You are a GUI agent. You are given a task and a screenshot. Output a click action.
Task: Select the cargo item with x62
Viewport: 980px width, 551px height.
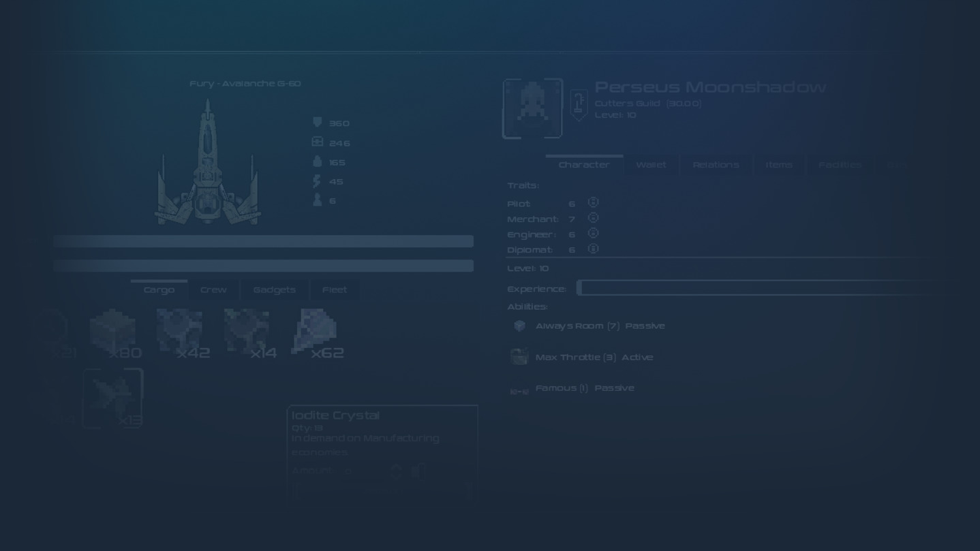point(316,334)
